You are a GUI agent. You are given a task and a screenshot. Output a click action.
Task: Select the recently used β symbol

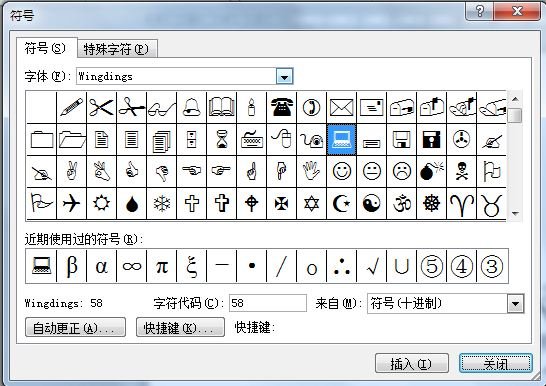(x=71, y=266)
